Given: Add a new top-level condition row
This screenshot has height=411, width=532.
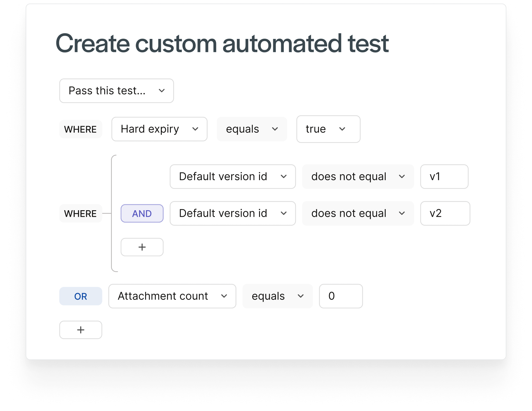Looking at the screenshot, I should pyautogui.click(x=81, y=330).
